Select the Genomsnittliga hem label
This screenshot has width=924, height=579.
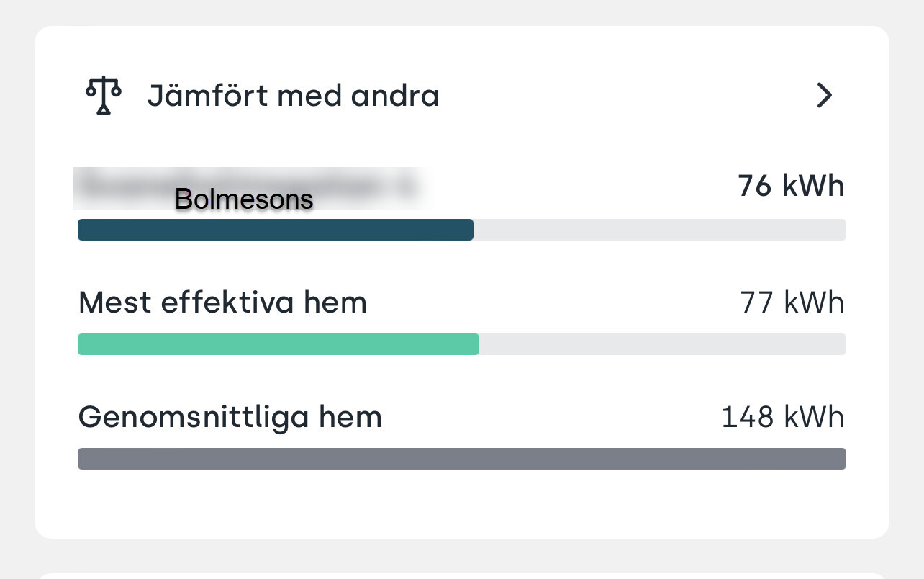click(230, 417)
